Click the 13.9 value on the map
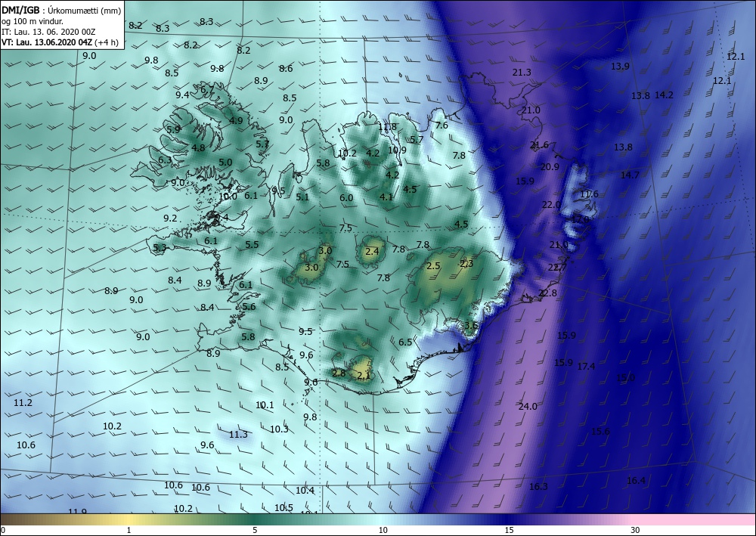Image resolution: width=756 pixels, height=536 pixels. click(620, 66)
